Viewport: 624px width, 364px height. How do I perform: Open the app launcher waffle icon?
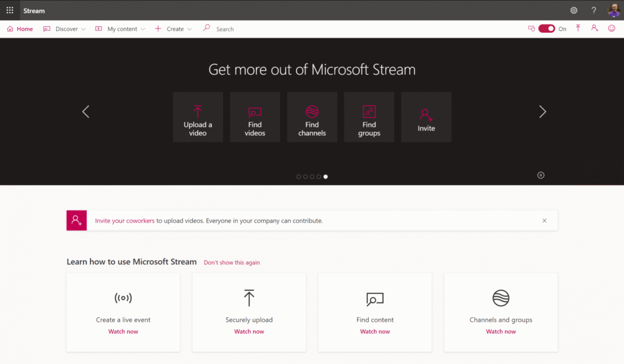click(10, 10)
